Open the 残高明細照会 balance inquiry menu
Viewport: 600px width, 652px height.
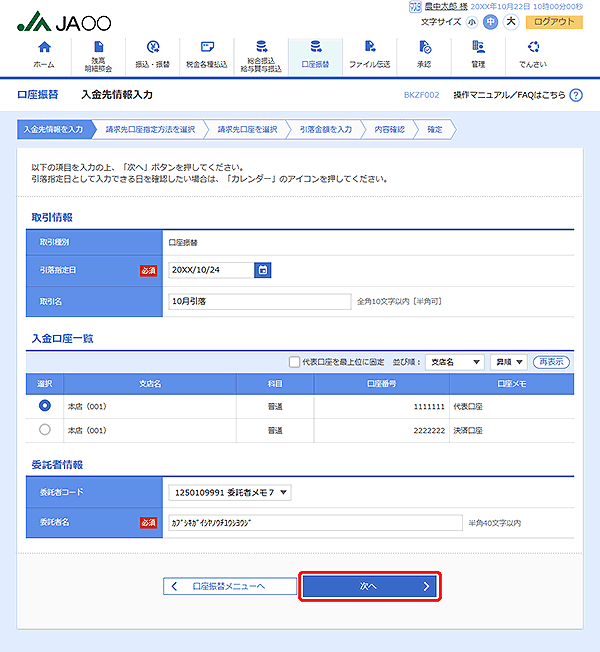pyautogui.click(x=99, y=54)
